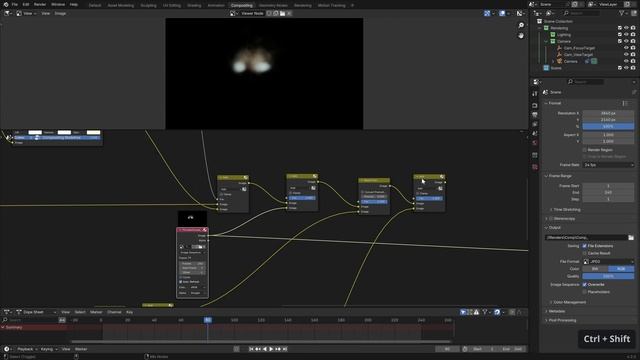This screenshot has height=360, width=640.
Task: Click the Format panel presets icon
Action: (x=625, y=103)
